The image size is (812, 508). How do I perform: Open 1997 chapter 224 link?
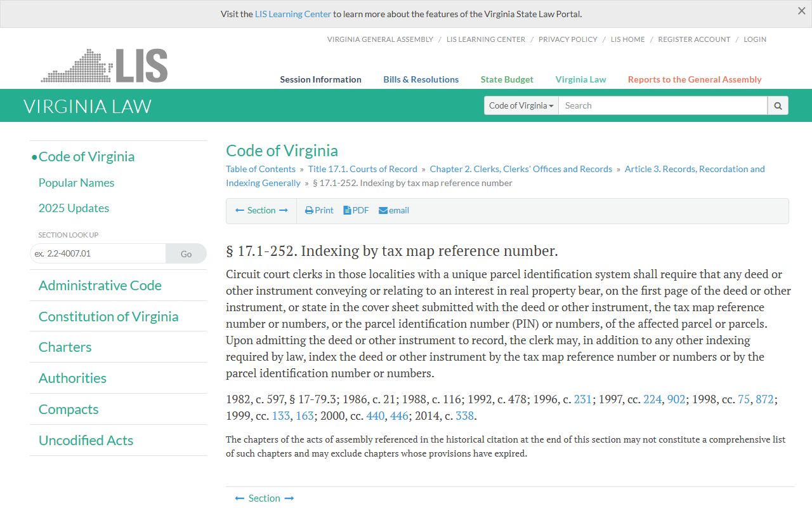[652, 399]
